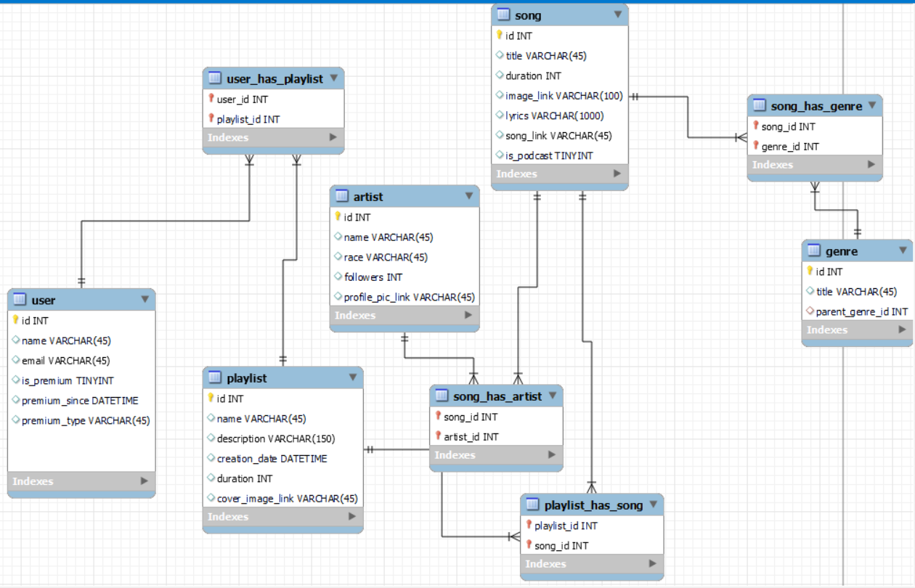Click the red key icon beside song_id in song_has_genre
915x588 pixels.
click(757, 126)
